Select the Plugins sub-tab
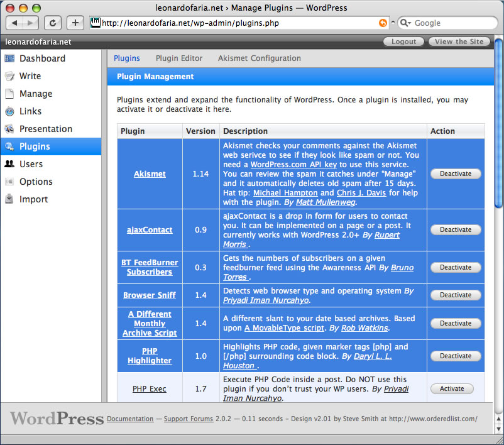Viewport: 504px width, 445px height. point(127,58)
